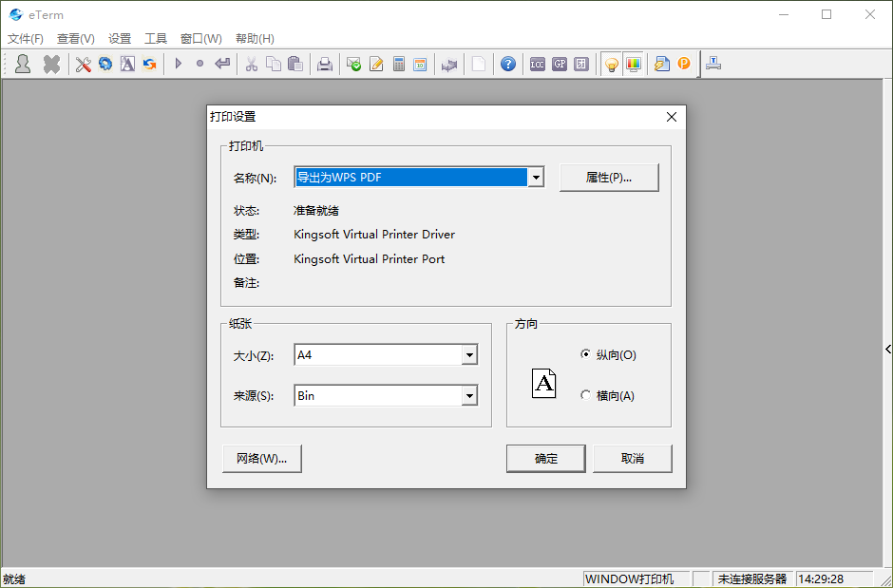Click the eTerm globe title bar icon
The width and height of the screenshot is (893, 588).
point(16,15)
